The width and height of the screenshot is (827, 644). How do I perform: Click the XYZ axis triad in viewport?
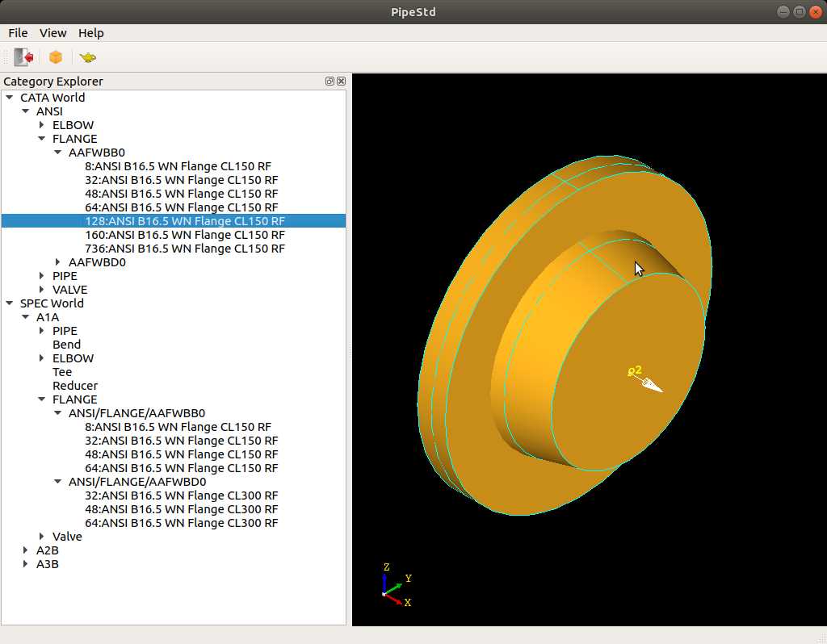tap(396, 586)
